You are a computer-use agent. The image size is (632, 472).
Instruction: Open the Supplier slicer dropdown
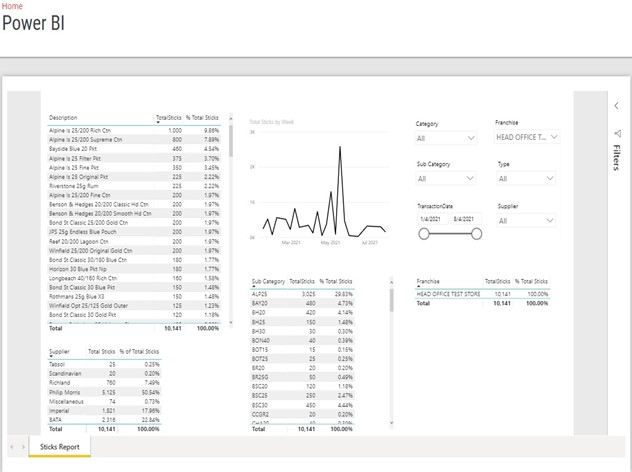tap(526, 220)
